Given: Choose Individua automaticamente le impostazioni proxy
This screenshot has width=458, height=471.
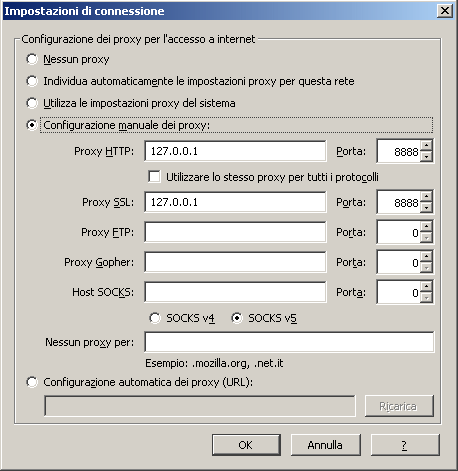Looking at the screenshot, I should point(32,81).
